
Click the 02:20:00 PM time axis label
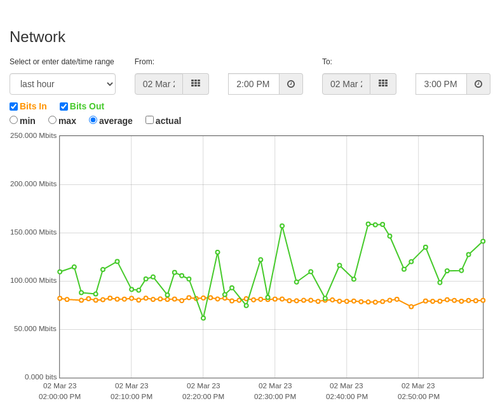[x=203, y=397]
